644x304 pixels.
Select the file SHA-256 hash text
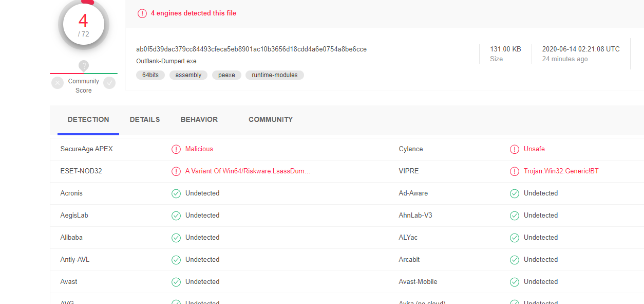(x=251, y=49)
